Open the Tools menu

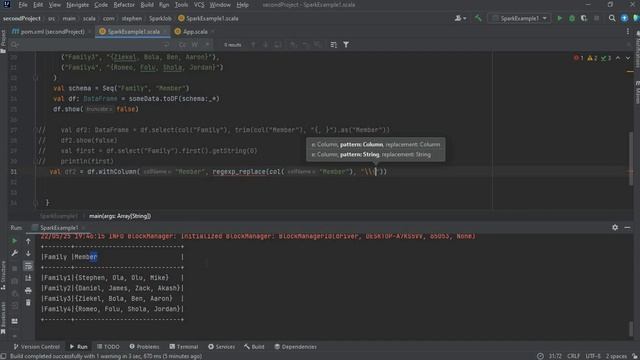[181, 5]
